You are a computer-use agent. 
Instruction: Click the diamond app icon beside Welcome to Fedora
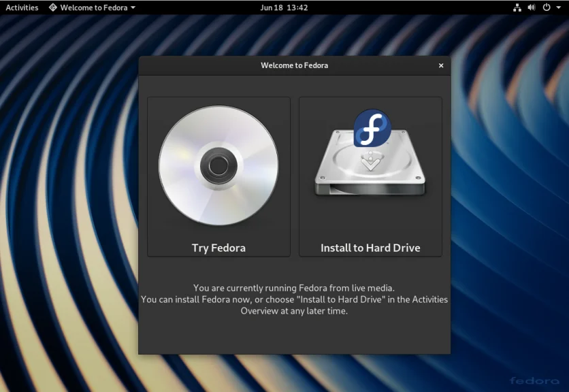tap(53, 7)
